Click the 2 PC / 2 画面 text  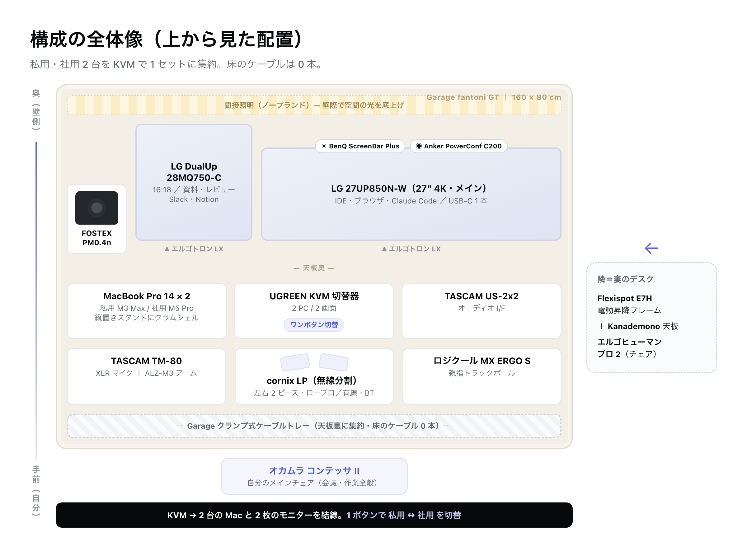point(314,308)
